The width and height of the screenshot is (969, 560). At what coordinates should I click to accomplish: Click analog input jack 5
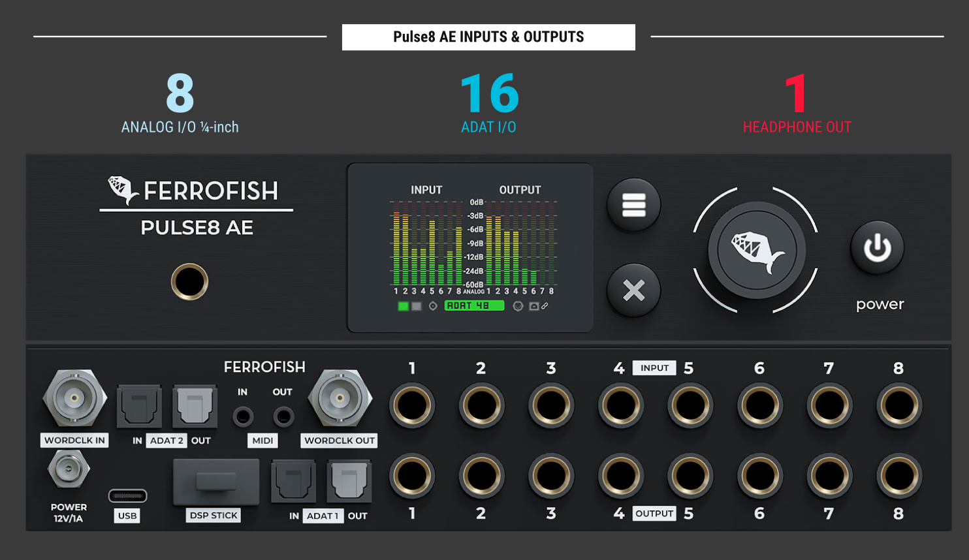pyautogui.click(x=690, y=405)
